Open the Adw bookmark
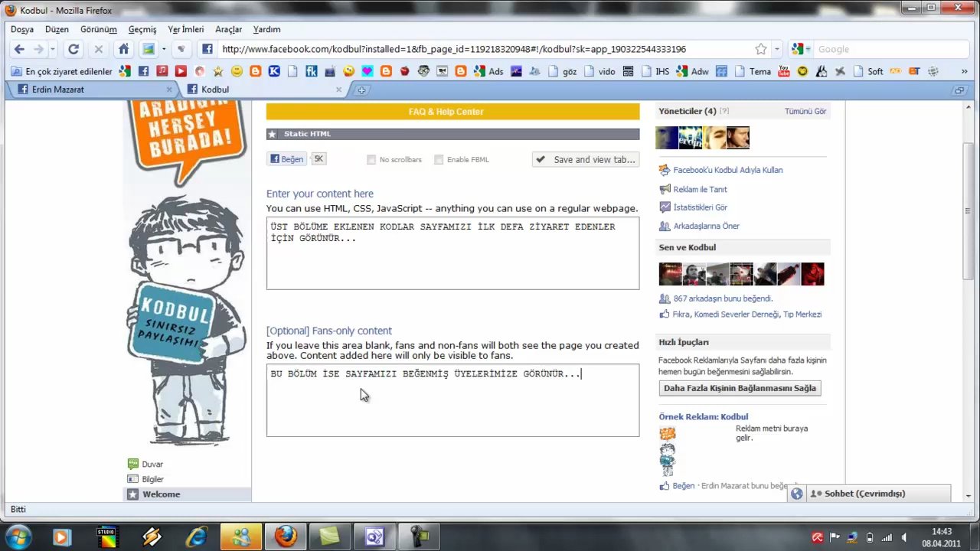Screen dimensions: 980x551 pyautogui.click(x=692, y=71)
